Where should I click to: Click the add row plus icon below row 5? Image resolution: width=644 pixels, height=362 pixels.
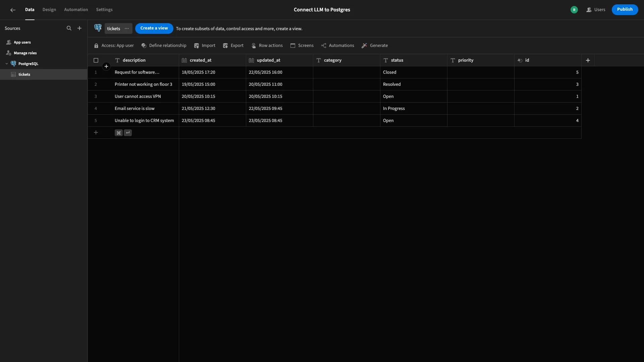pos(96,133)
